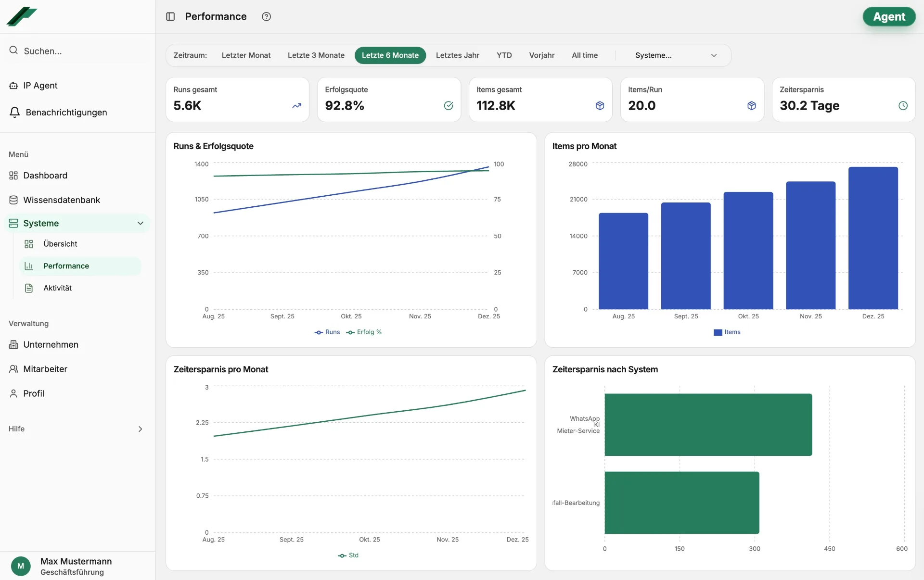924x580 pixels.
Task: Expand the Hilfe section
Action: point(140,429)
